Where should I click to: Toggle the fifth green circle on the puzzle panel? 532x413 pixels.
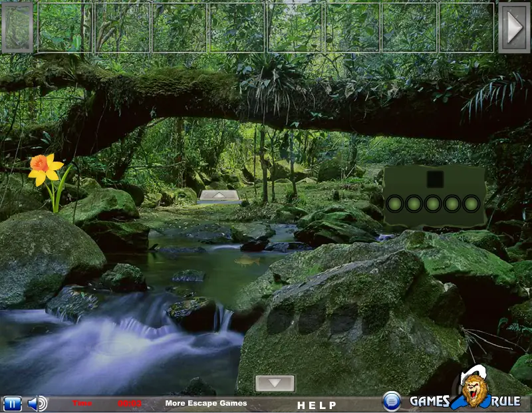pyautogui.click(x=471, y=204)
